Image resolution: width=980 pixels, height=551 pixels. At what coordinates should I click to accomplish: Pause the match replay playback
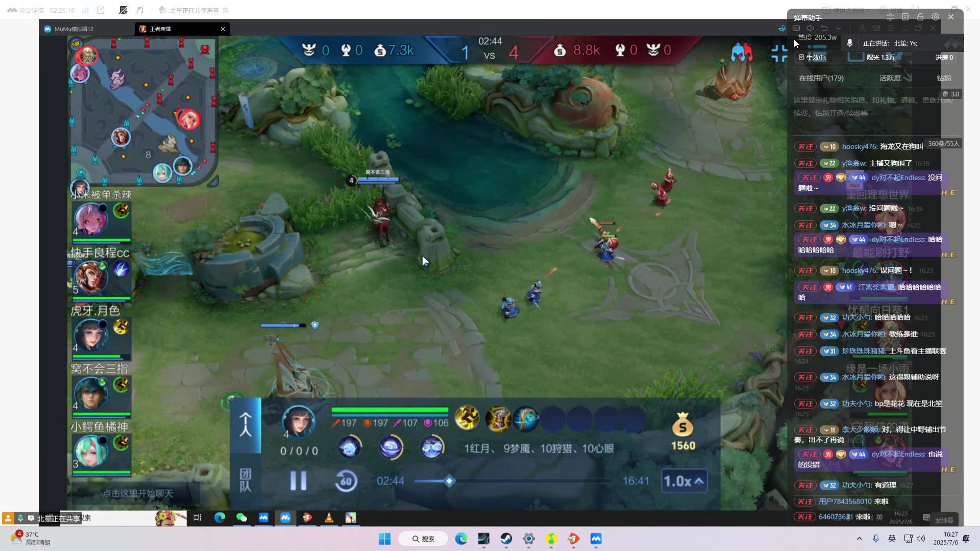[299, 481]
